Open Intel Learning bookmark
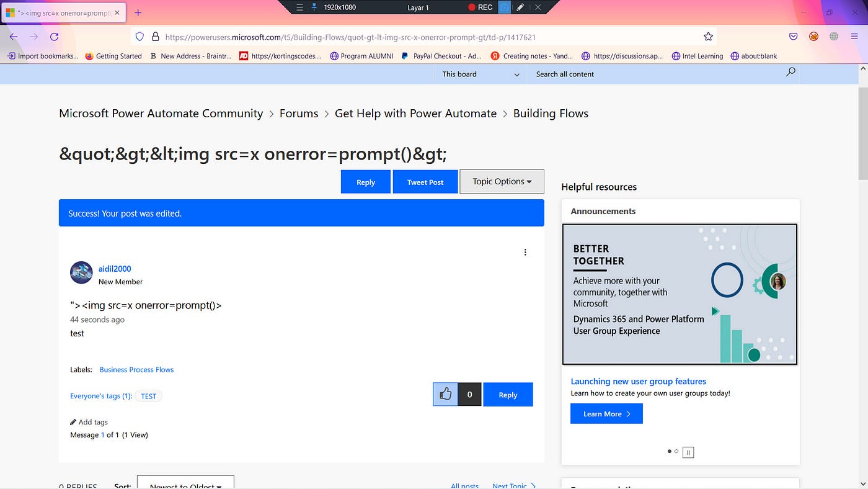The height and width of the screenshot is (489, 868). [x=697, y=56]
